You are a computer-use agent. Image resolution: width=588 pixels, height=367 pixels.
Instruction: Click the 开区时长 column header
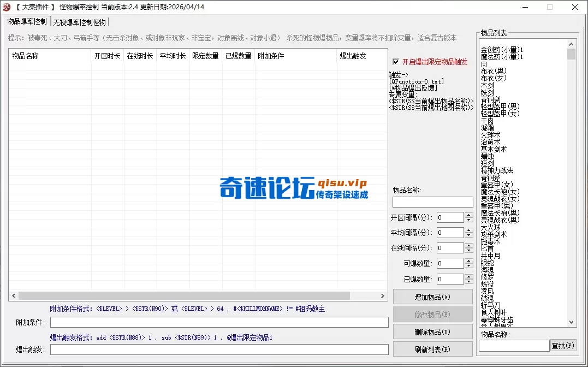pos(107,56)
